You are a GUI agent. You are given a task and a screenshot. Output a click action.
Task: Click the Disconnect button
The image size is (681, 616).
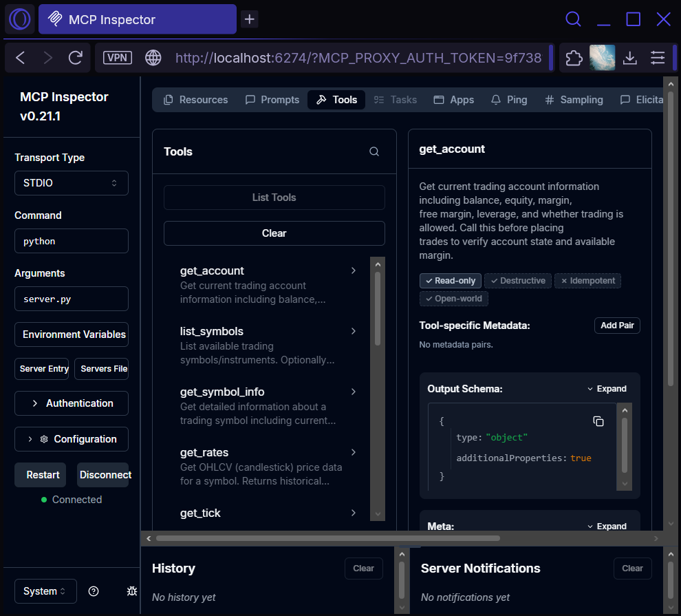[x=103, y=474]
